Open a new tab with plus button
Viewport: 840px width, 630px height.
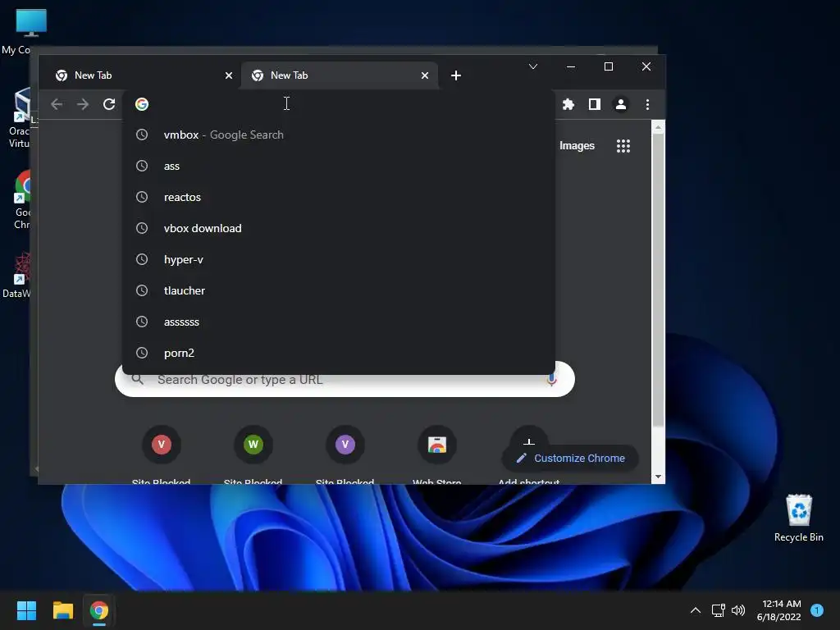tap(456, 75)
